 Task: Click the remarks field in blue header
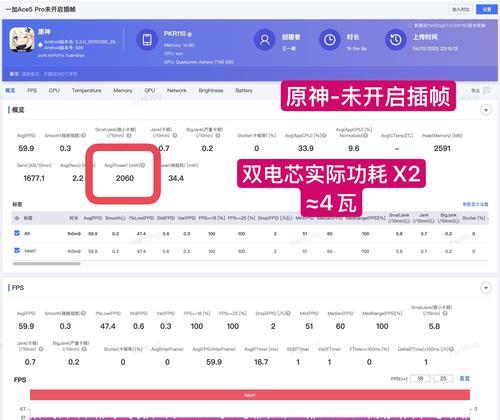click(x=49, y=74)
